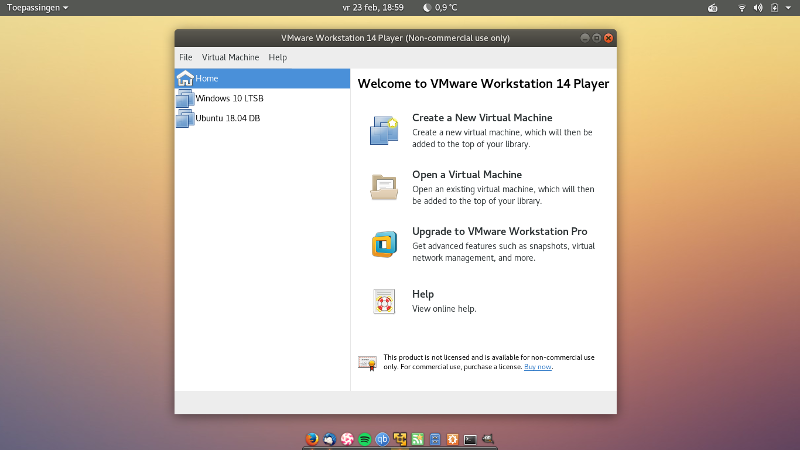Click the battery charging icon
This screenshot has width=800, height=450.
[x=774, y=8]
